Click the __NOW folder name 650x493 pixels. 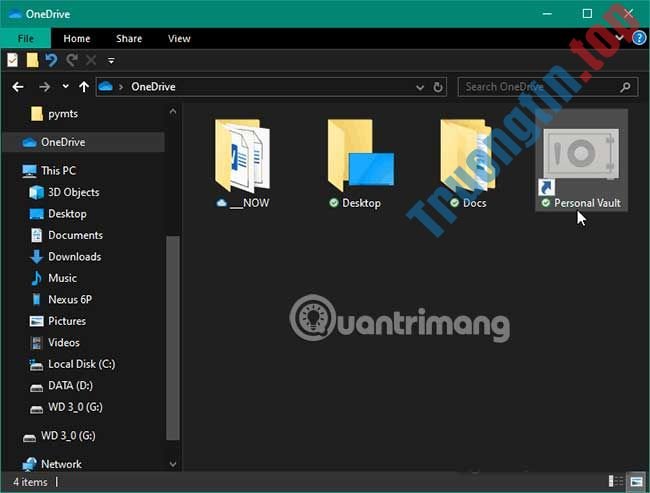(x=250, y=203)
